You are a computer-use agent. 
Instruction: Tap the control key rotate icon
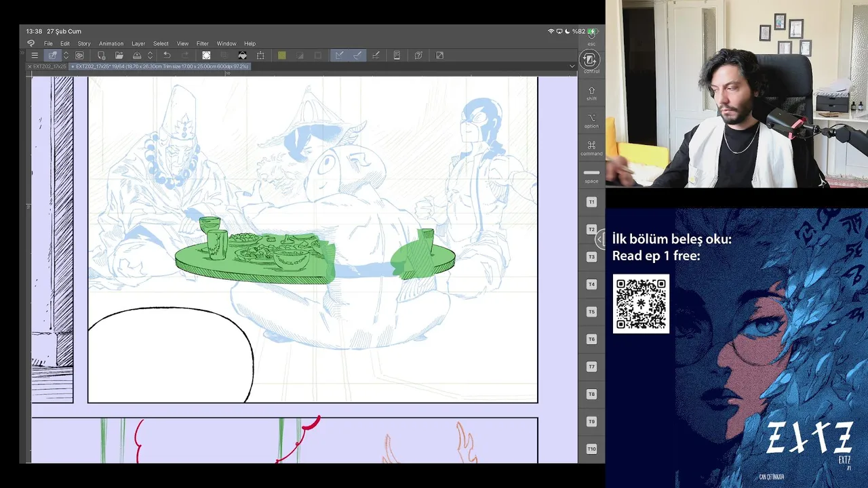point(591,61)
